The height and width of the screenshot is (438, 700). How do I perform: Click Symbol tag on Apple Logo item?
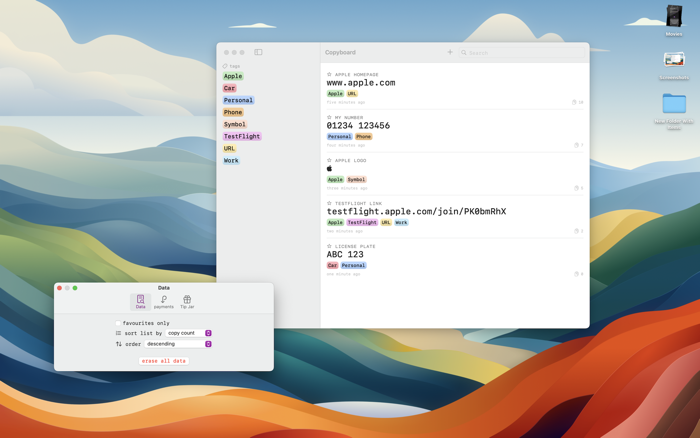356,179
